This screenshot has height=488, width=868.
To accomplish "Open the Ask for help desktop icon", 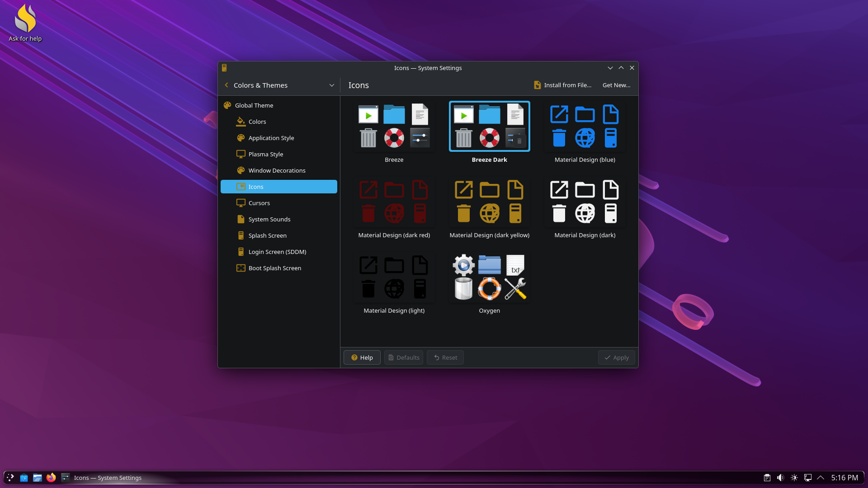I will click(x=25, y=23).
